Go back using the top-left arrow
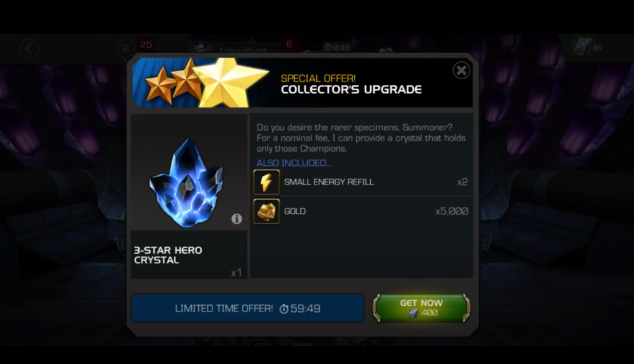The height and width of the screenshot is (364, 634). click(x=29, y=48)
